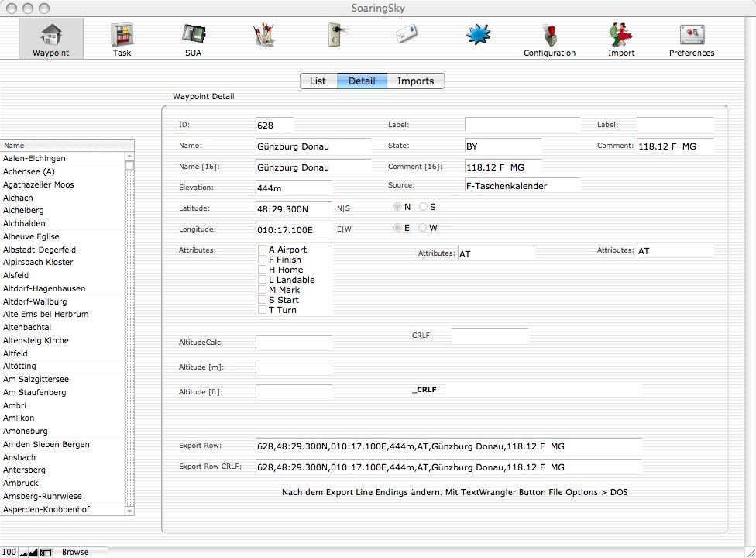The width and height of the screenshot is (756, 558).
Task: Select Albstadt-Degerfeld in waypoint list
Action: 63,250
